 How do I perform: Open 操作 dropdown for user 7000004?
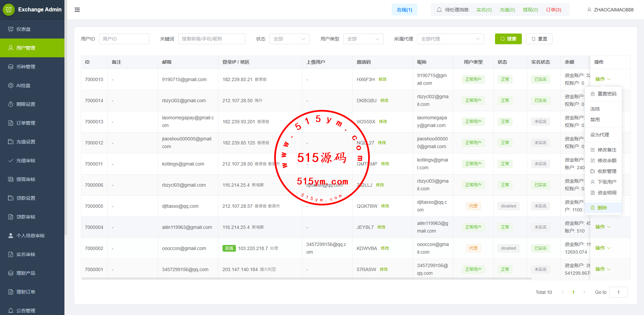tap(602, 227)
